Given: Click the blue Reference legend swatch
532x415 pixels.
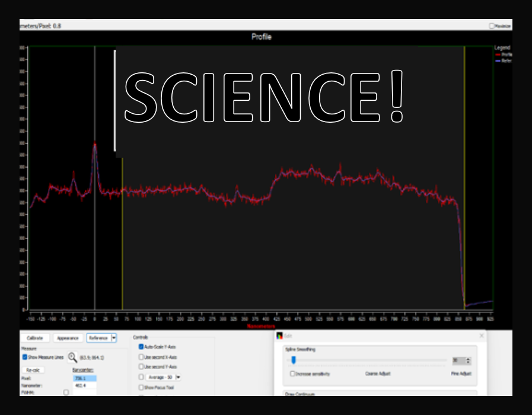Looking at the screenshot, I should [x=498, y=60].
